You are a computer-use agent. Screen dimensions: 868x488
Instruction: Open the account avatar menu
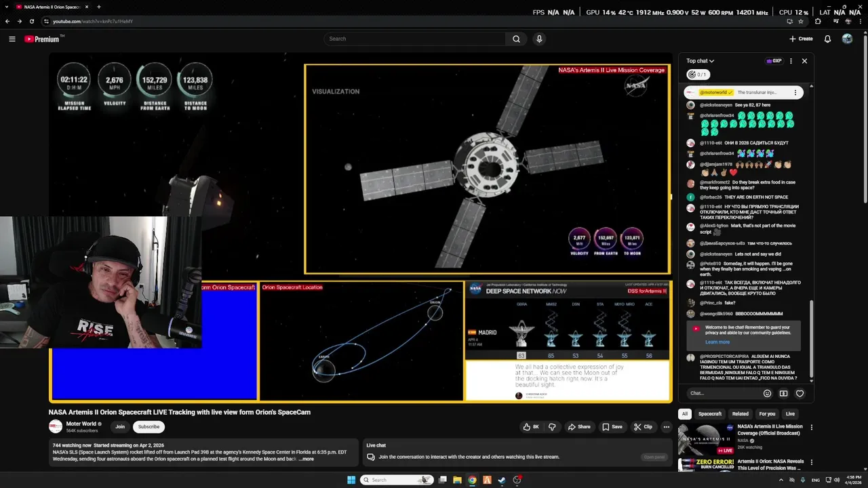(x=847, y=39)
